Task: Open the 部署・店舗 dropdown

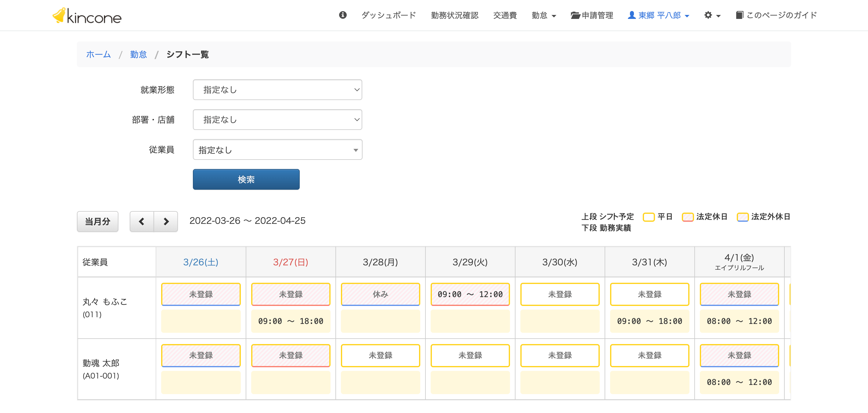Action: pyautogui.click(x=277, y=120)
